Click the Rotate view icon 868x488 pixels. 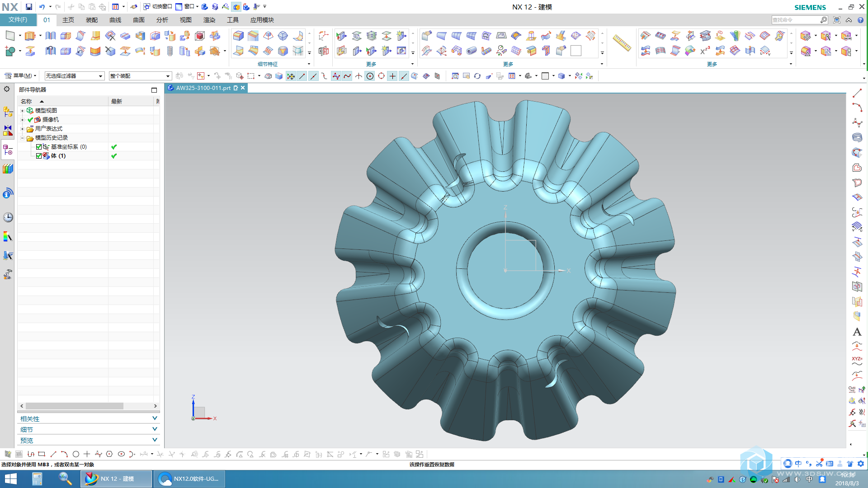(x=477, y=76)
